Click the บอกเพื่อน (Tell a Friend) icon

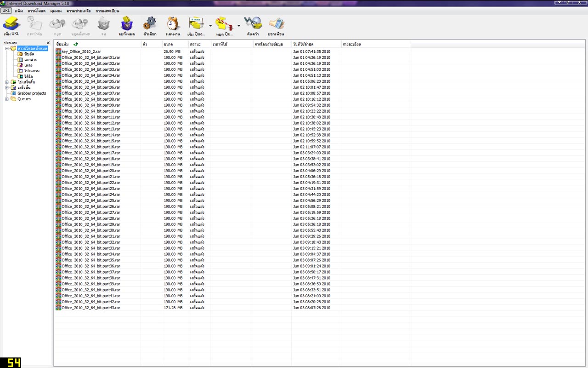coord(276,23)
